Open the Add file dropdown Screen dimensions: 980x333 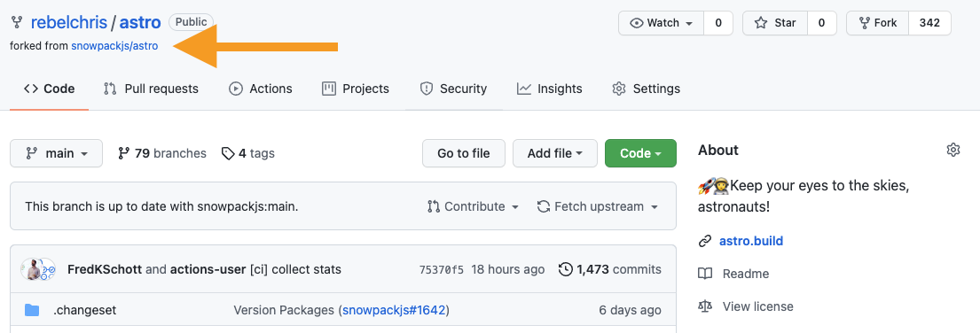pos(554,153)
